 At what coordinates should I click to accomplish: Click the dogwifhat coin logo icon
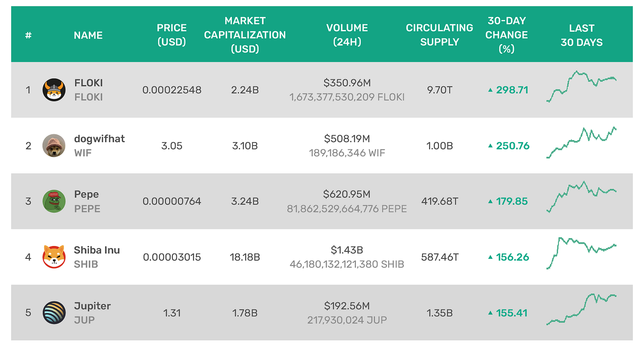tap(54, 146)
